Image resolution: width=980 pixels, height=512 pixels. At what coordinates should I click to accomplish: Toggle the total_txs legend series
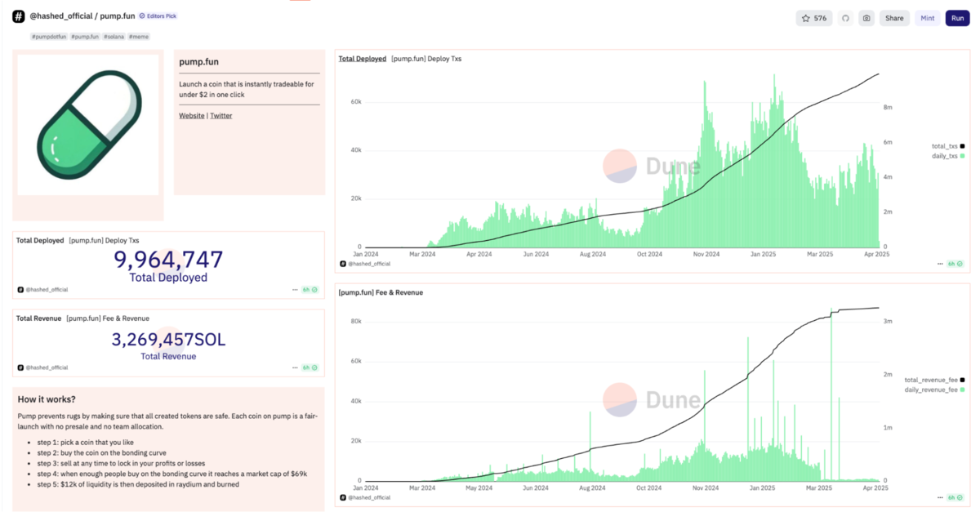(x=948, y=146)
